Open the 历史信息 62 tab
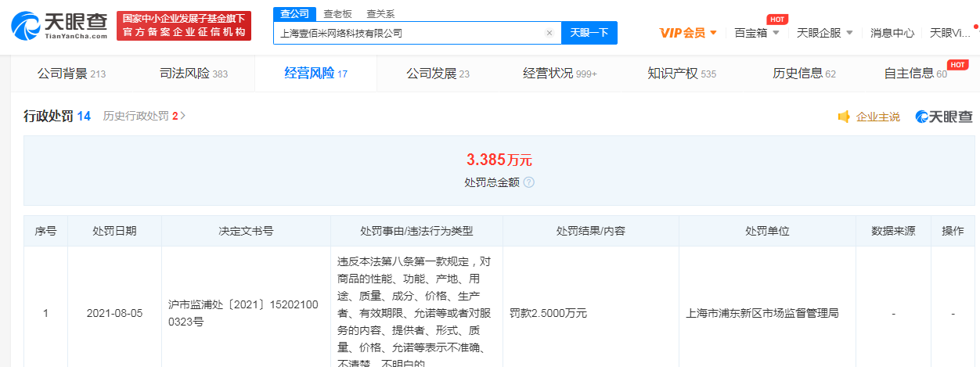980x367 pixels. coord(804,74)
